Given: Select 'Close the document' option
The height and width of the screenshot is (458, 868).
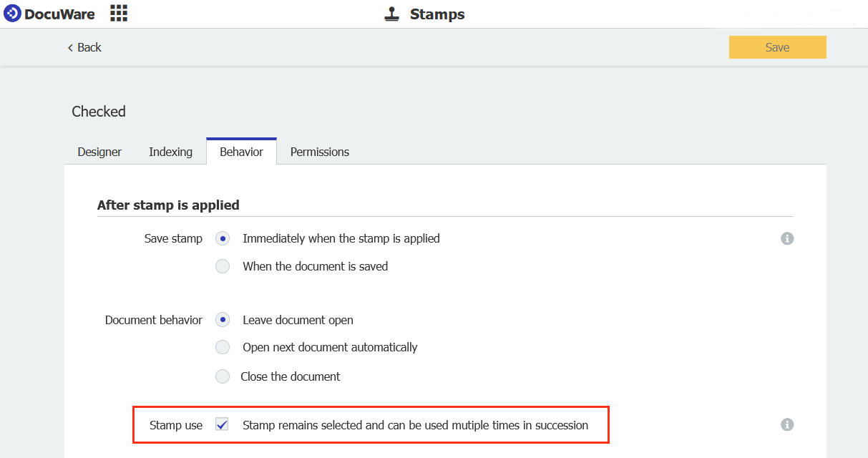Looking at the screenshot, I should (222, 376).
